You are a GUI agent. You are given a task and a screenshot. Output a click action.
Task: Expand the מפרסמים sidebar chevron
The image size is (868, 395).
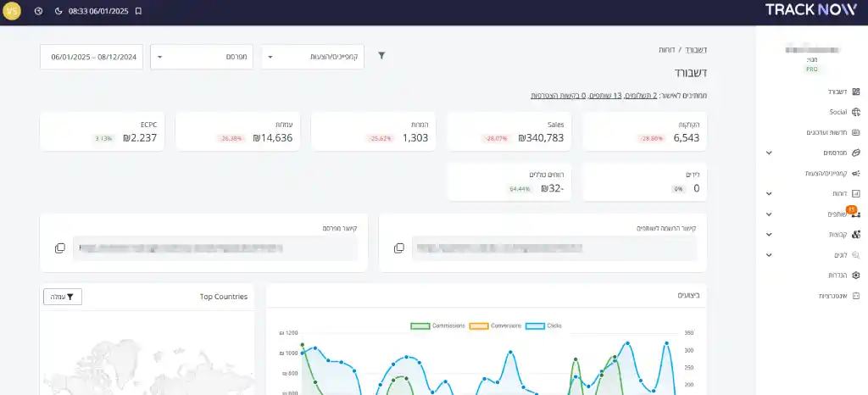coord(769,153)
